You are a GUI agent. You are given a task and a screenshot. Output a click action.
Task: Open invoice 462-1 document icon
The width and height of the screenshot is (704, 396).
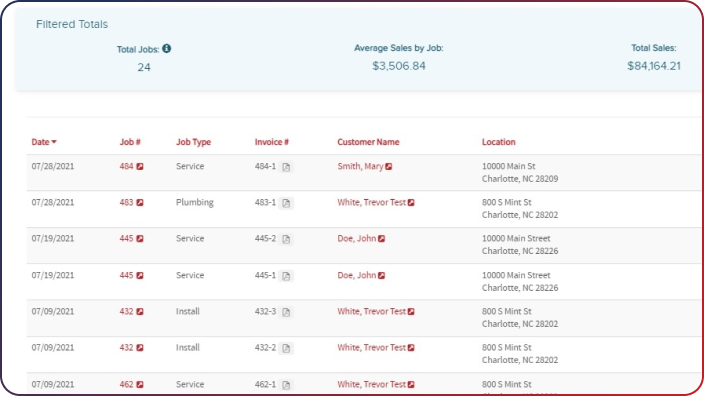point(286,385)
